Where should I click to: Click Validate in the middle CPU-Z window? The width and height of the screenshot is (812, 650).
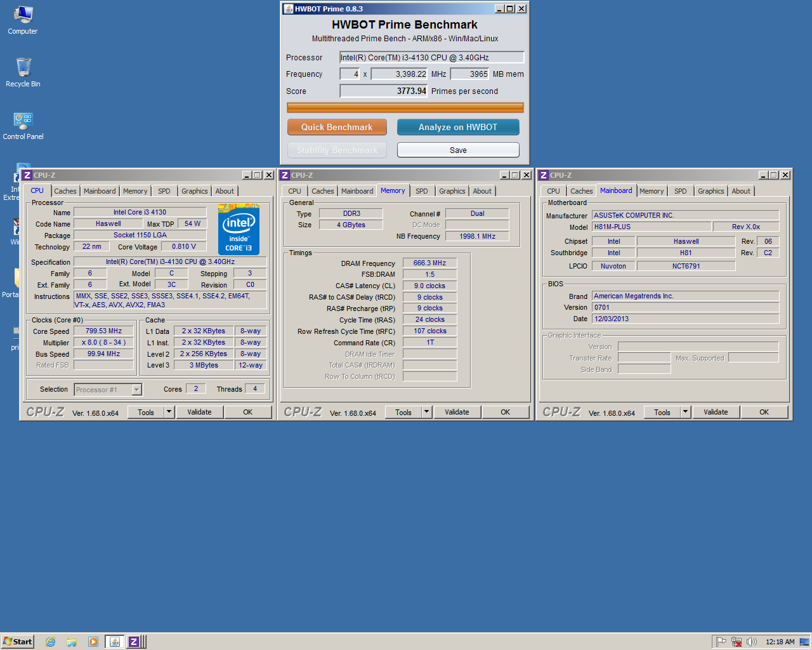click(x=457, y=412)
